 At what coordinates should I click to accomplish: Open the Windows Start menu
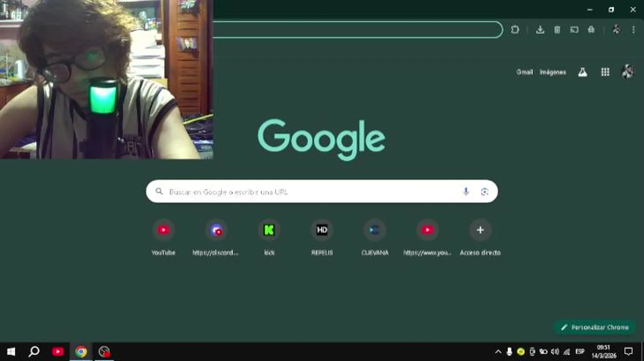11,351
